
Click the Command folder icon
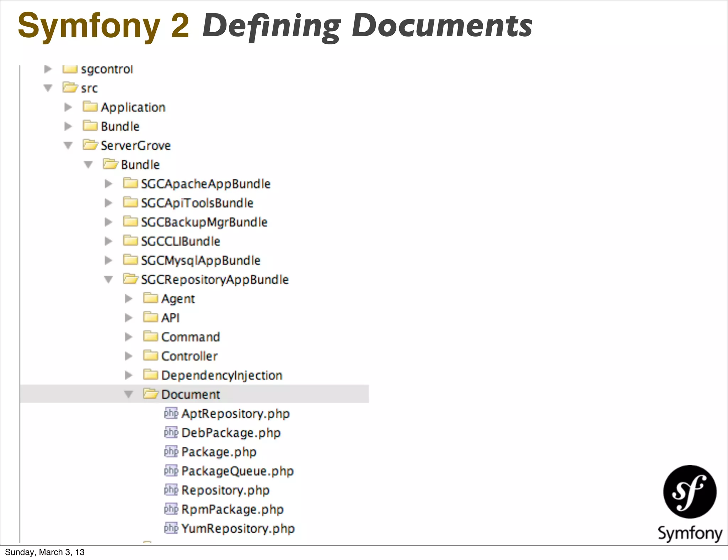pyautogui.click(x=151, y=336)
